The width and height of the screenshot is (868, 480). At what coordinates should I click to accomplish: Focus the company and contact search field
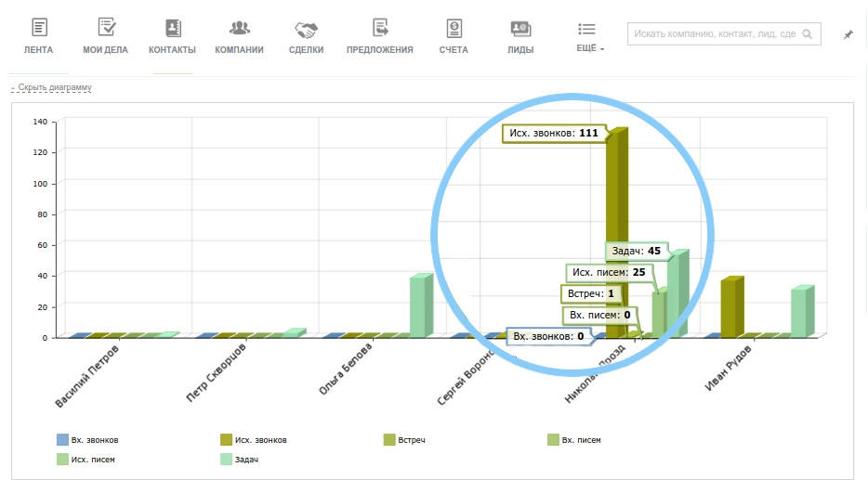point(724,33)
